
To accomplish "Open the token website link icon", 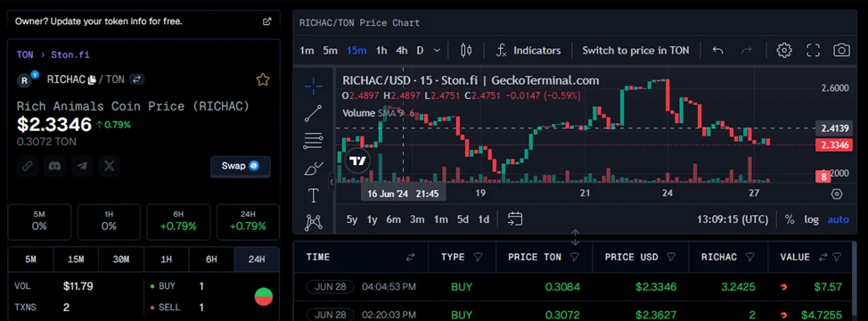I will [x=27, y=166].
